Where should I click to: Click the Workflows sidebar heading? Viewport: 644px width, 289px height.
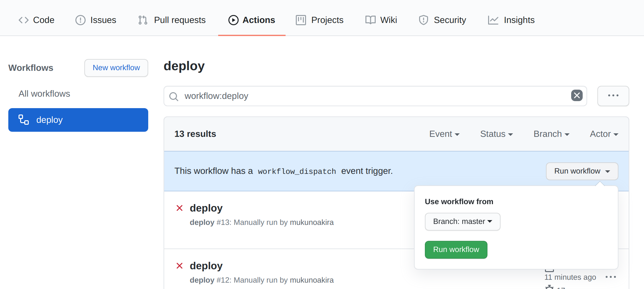31,68
